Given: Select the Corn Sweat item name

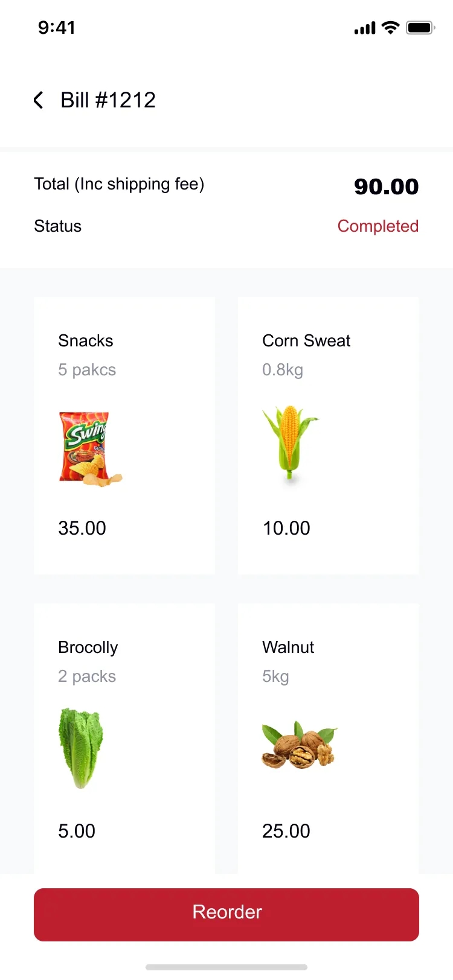Looking at the screenshot, I should click(x=306, y=341).
